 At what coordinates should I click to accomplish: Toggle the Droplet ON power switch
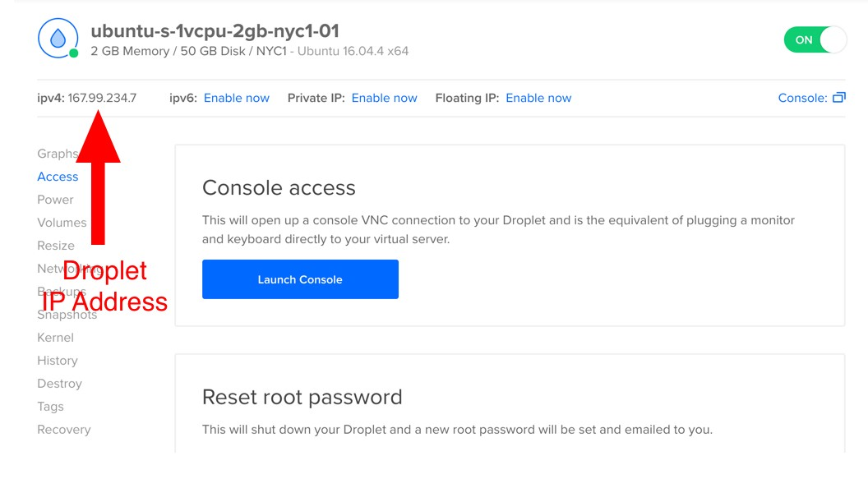tap(815, 39)
